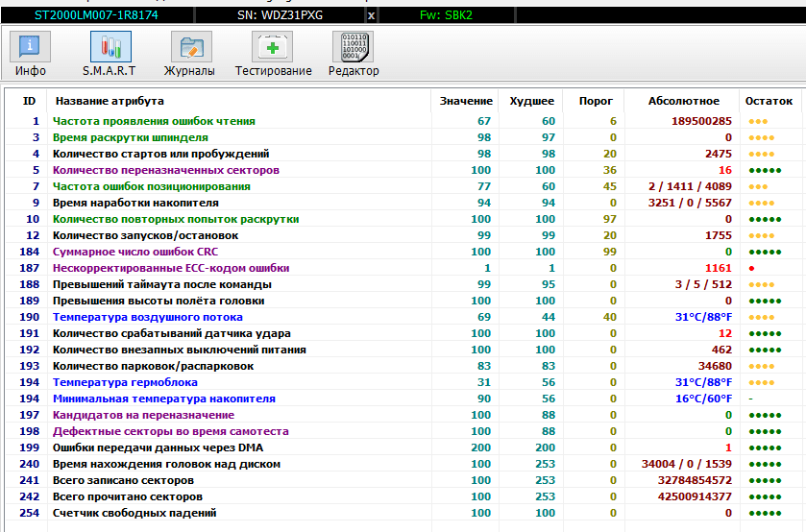Open the Журналы logs icon

(x=192, y=48)
